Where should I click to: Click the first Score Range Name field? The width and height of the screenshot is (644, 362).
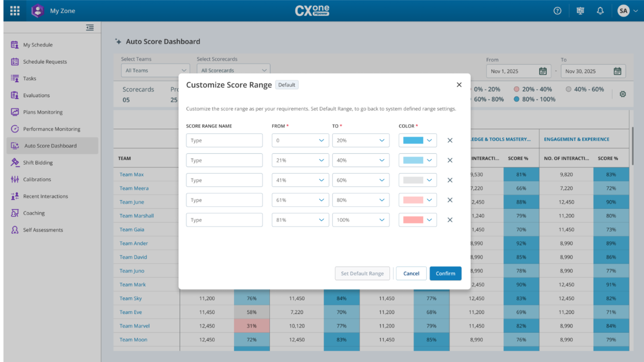pyautogui.click(x=224, y=141)
